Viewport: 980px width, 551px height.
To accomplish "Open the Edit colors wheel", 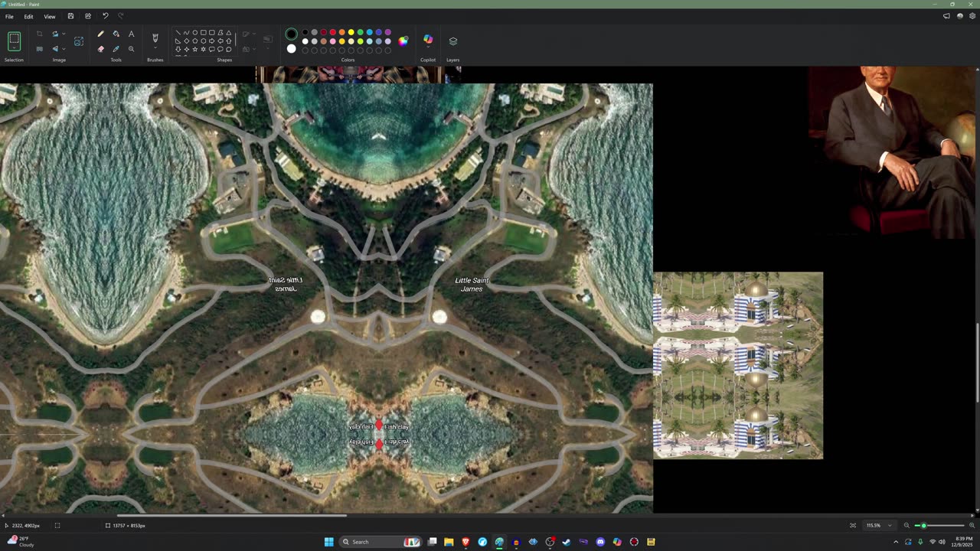I will (x=403, y=41).
